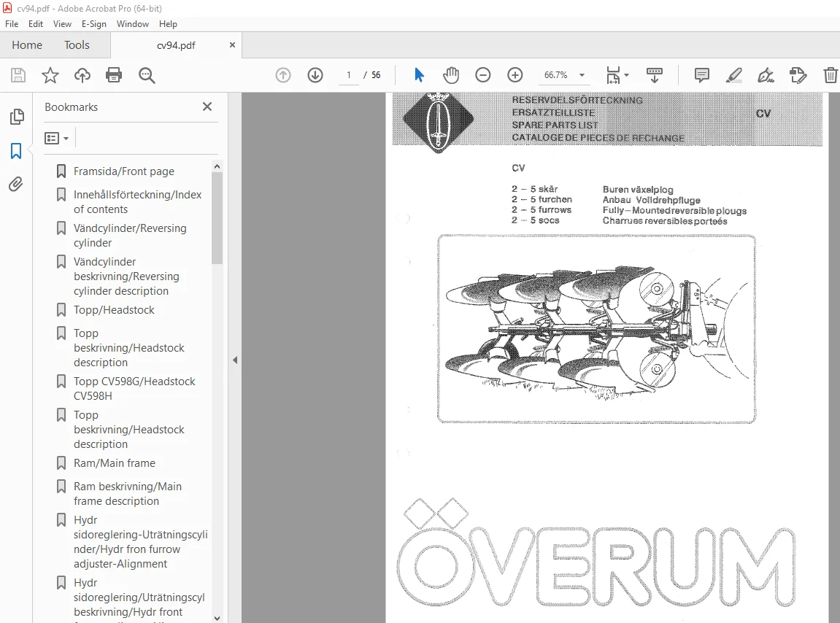The width and height of the screenshot is (840, 623).
Task: Toggle the Bookmarks panel sidebar icon
Action: click(x=16, y=150)
